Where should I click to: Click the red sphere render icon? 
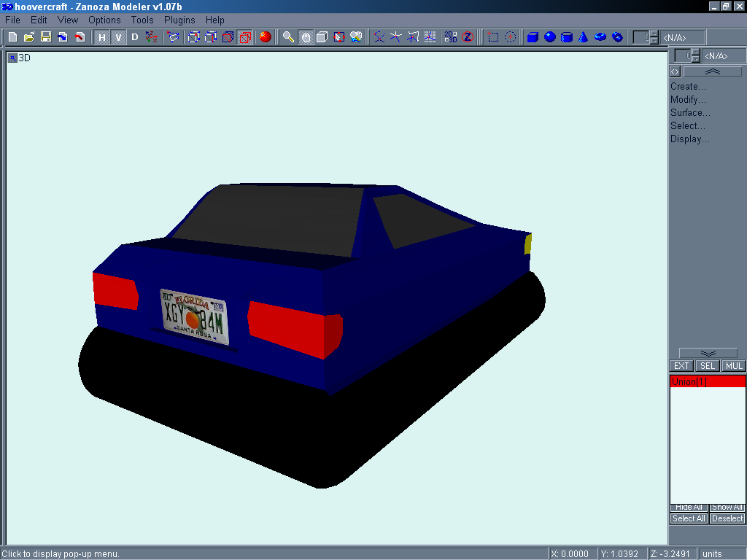click(265, 36)
